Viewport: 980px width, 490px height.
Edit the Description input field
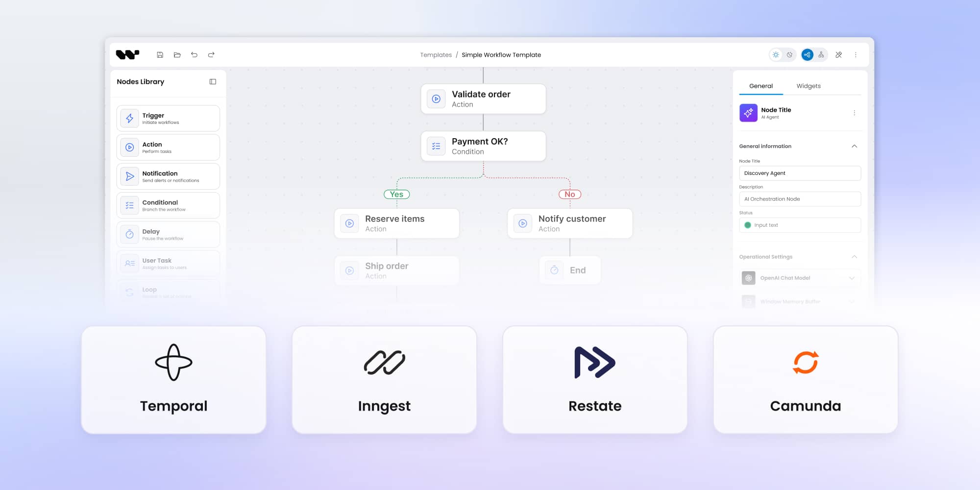point(800,199)
